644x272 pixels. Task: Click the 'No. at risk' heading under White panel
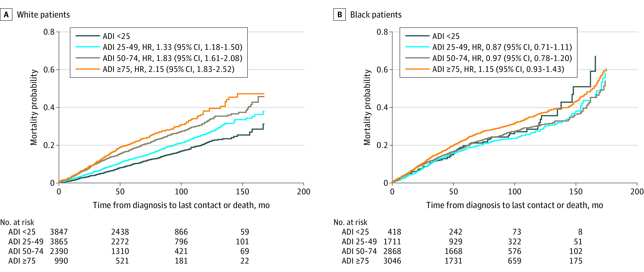coord(17,222)
